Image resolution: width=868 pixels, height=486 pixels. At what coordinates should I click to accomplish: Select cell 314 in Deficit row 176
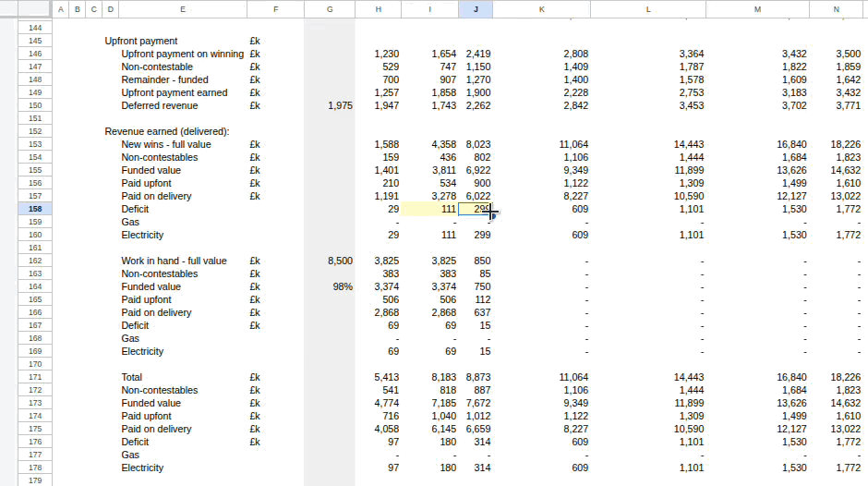tap(476, 442)
